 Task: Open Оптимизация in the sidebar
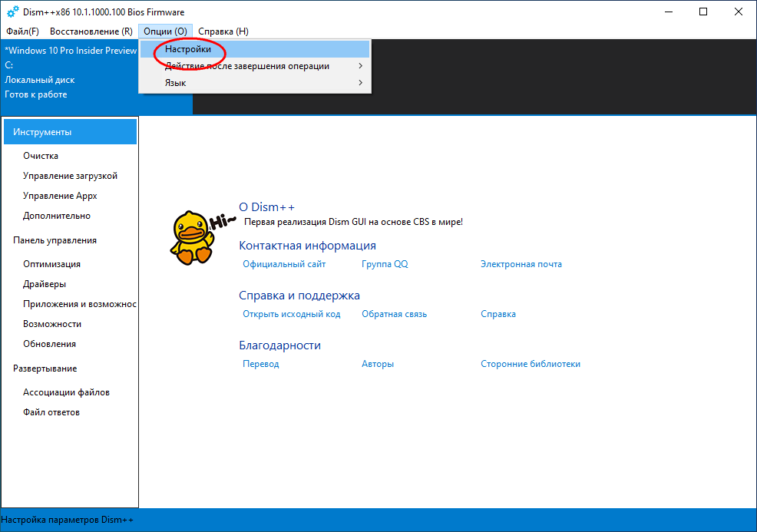pyautogui.click(x=51, y=264)
